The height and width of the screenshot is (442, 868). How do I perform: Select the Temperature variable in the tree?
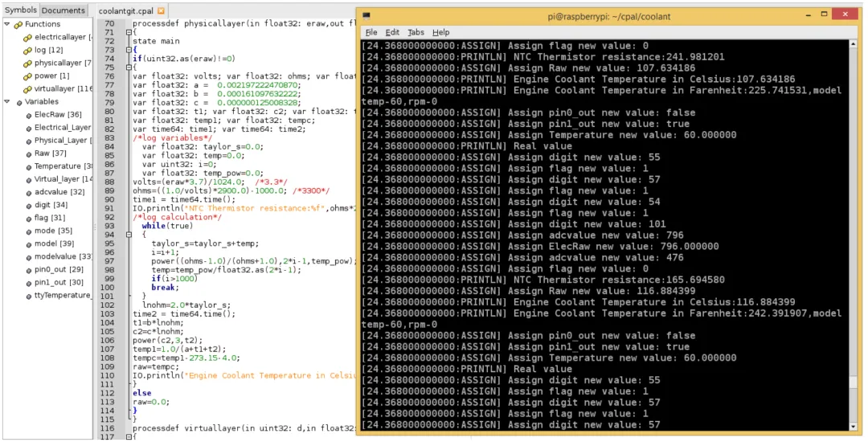(x=58, y=166)
